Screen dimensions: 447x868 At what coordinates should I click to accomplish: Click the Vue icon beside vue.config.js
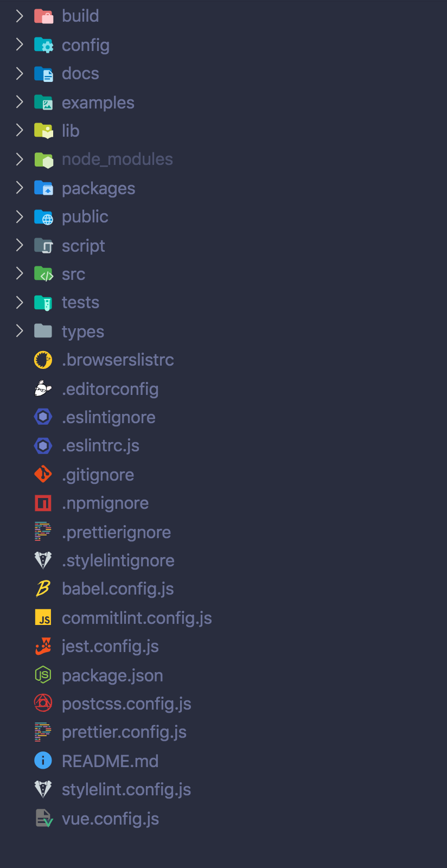coord(44,818)
